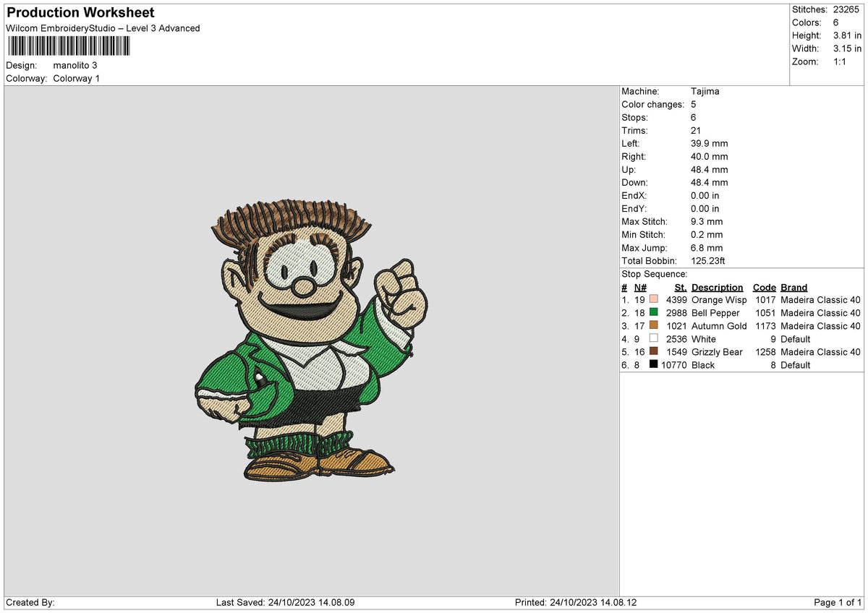Screen dimensions: 868x613
Task: Click the stitches count '23265'
Action: click(847, 9)
